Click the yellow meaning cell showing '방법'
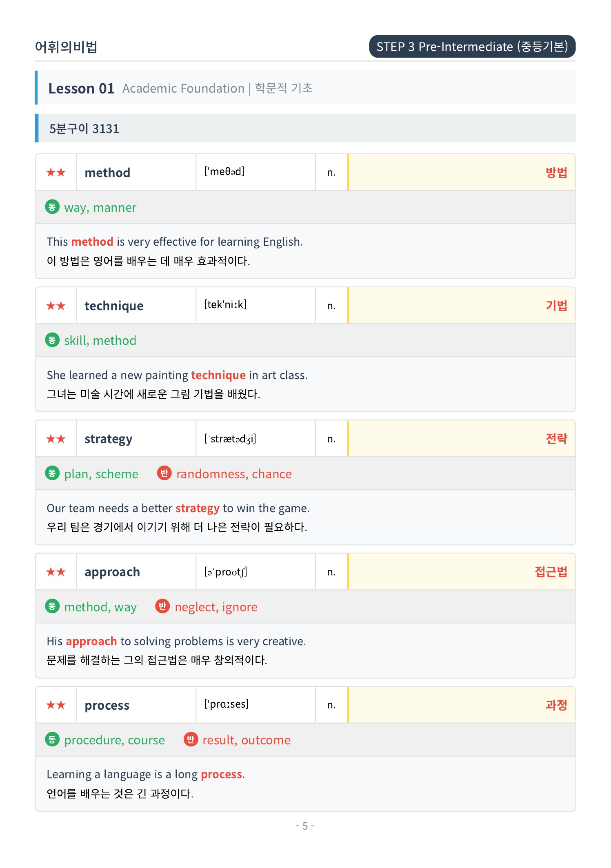The image size is (611, 868). click(x=461, y=172)
